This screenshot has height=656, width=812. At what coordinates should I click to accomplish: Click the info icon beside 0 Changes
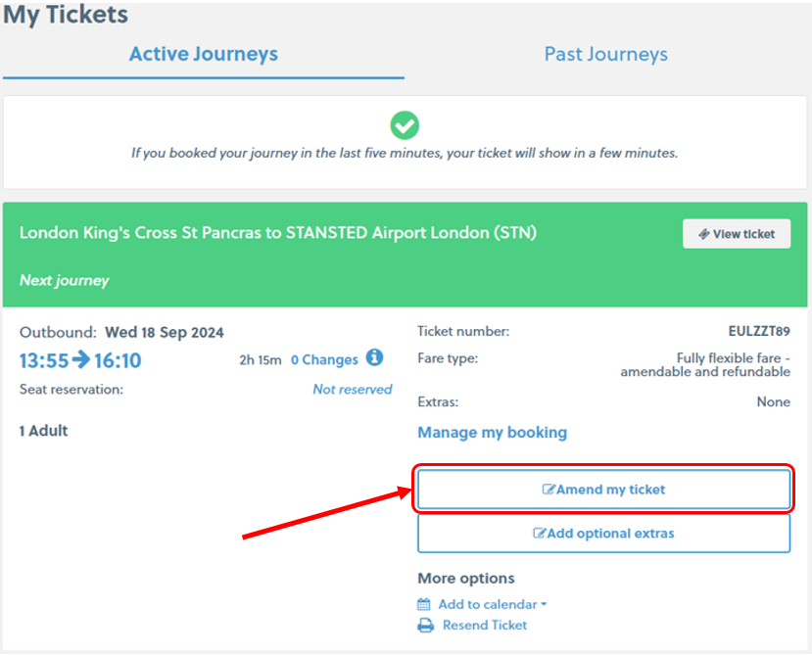pyautogui.click(x=374, y=358)
